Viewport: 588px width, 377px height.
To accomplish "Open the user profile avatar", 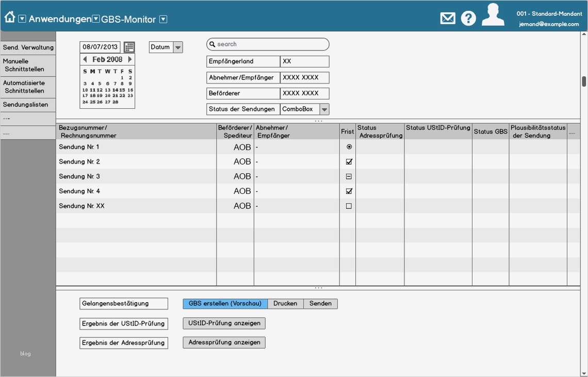I will click(493, 15).
